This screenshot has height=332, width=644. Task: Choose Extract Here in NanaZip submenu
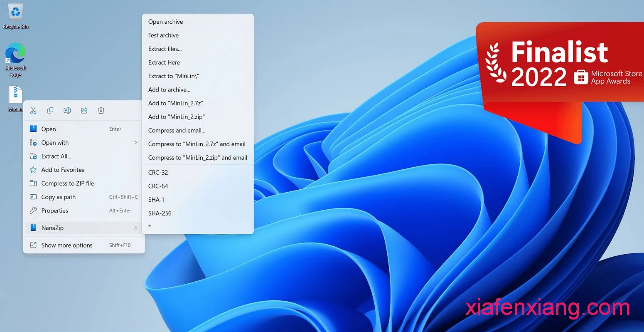pos(164,62)
